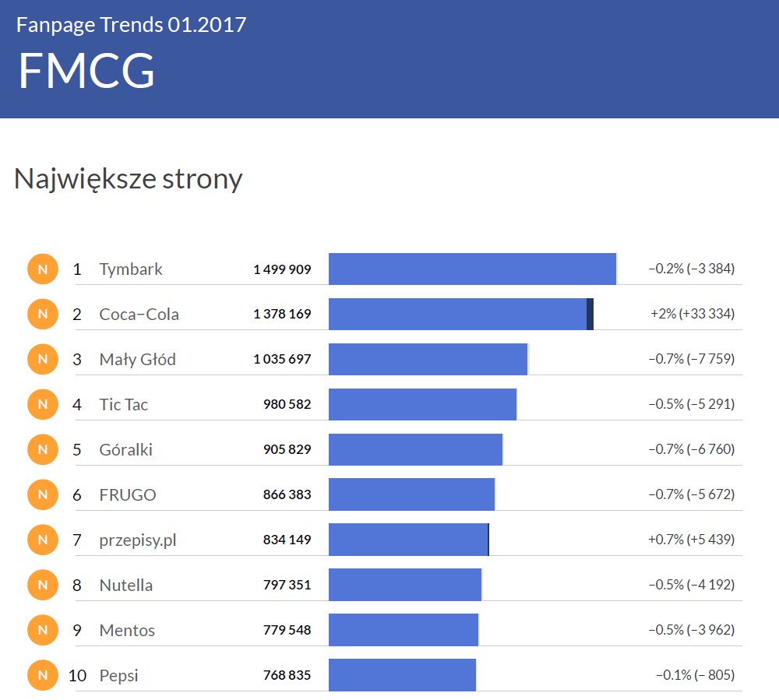Viewport: 779px width, 700px height.
Task: Click the orange N icon beside Mentos
Action: (43, 631)
